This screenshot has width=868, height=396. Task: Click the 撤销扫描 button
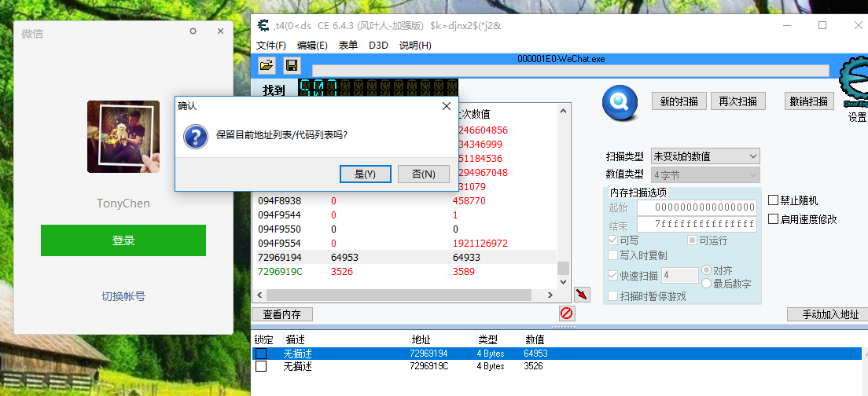tap(809, 101)
